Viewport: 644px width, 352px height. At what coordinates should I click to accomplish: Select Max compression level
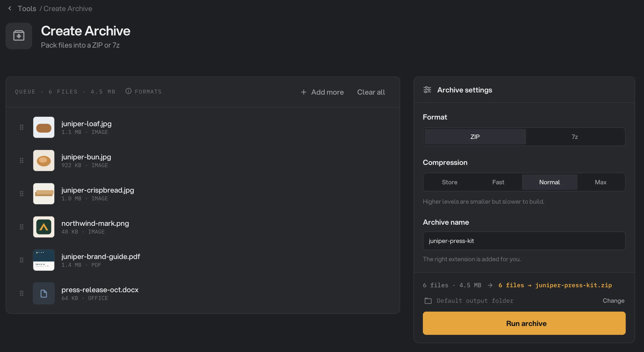600,182
